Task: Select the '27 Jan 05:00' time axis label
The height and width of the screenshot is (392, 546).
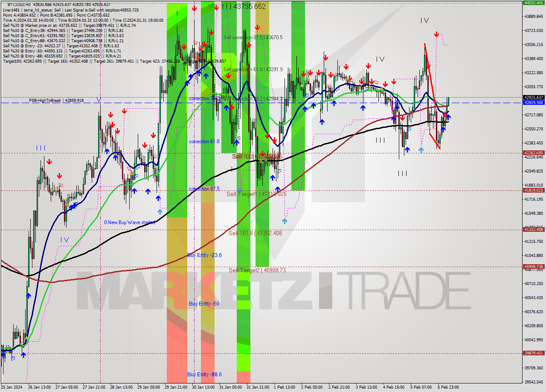Action: coord(67,387)
